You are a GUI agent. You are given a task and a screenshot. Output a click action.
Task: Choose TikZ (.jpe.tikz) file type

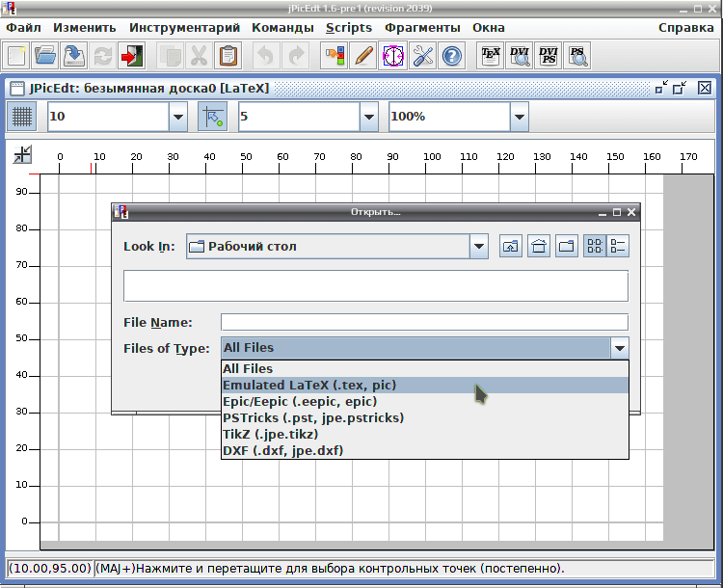(425, 434)
